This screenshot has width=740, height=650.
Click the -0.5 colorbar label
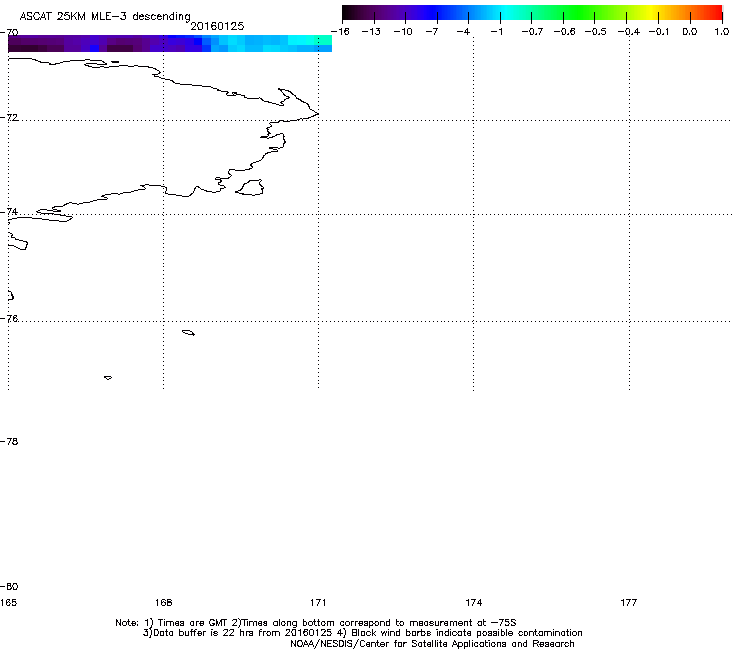pos(596,32)
